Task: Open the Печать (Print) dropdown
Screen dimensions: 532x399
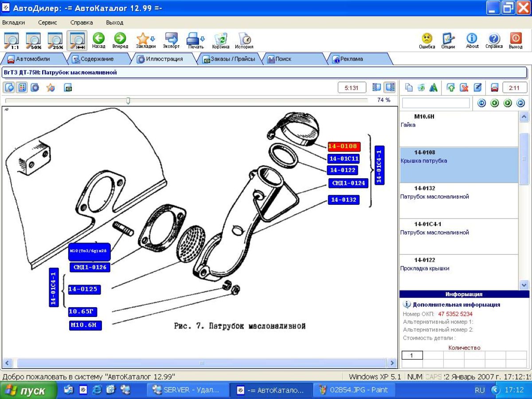Action: pyautogui.click(x=196, y=40)
